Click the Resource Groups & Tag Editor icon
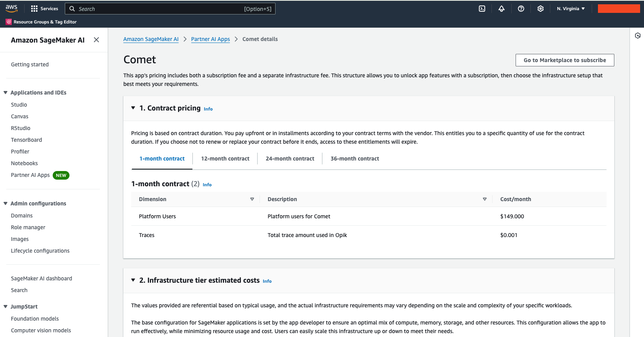 click(x=9, y=22)
